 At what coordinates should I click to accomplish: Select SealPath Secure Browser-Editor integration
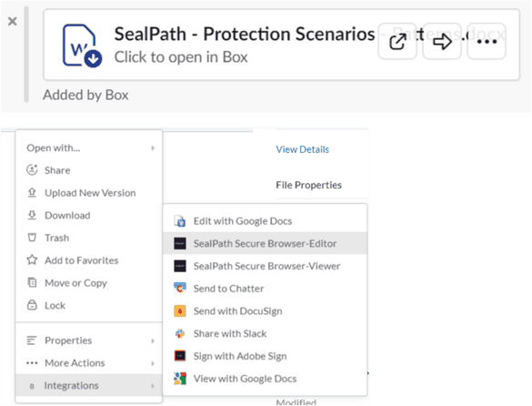tap(265, 243)
